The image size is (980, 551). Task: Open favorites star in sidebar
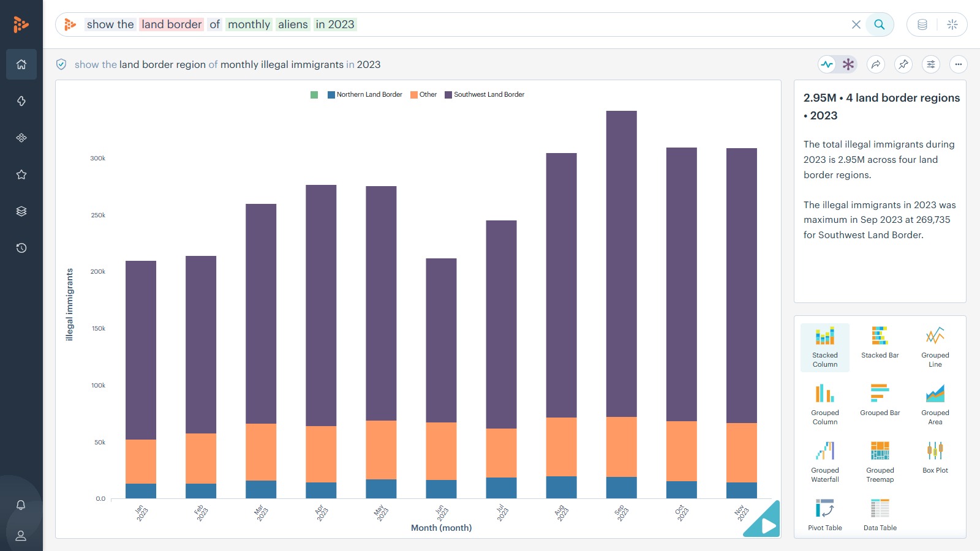tap(21, 174)
